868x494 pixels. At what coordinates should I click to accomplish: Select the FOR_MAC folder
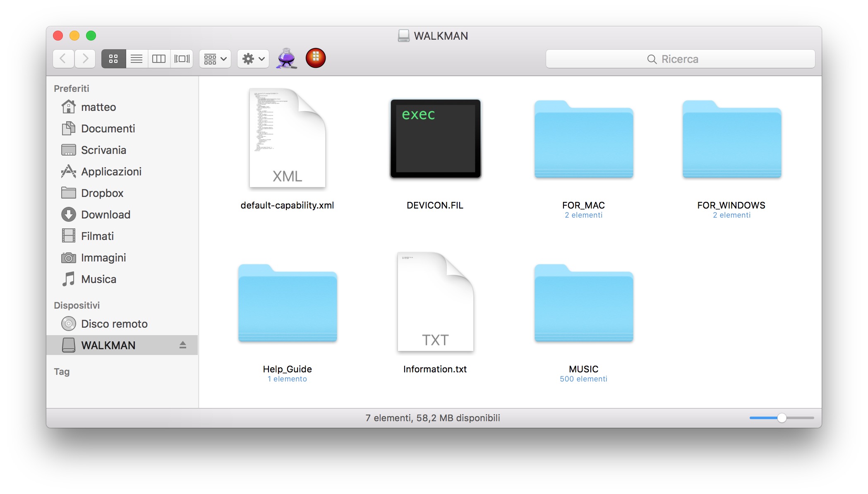pyautogui.click(x=583, y=140)
